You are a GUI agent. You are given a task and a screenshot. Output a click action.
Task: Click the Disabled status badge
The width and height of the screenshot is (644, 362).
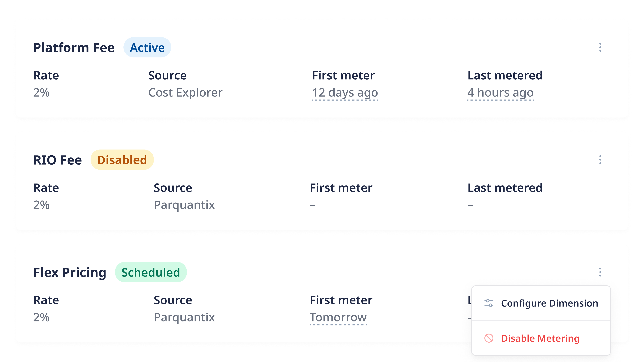click(x=122, y=160)
